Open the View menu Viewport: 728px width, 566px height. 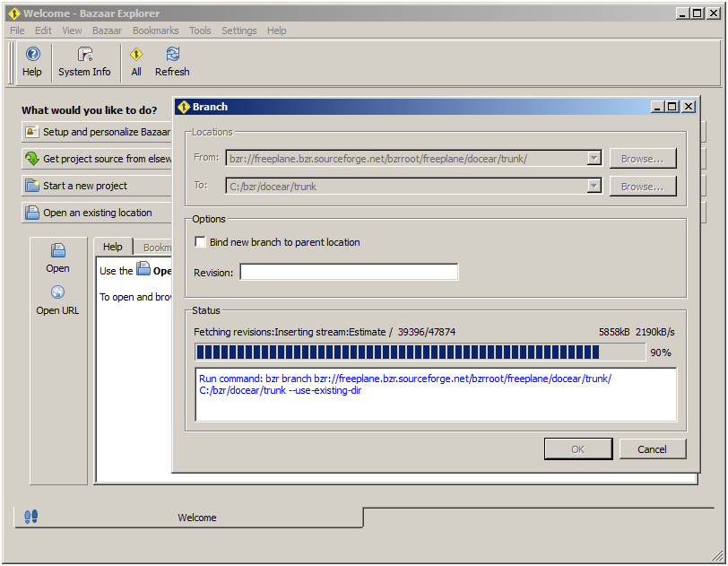click(x=72, y=30)
